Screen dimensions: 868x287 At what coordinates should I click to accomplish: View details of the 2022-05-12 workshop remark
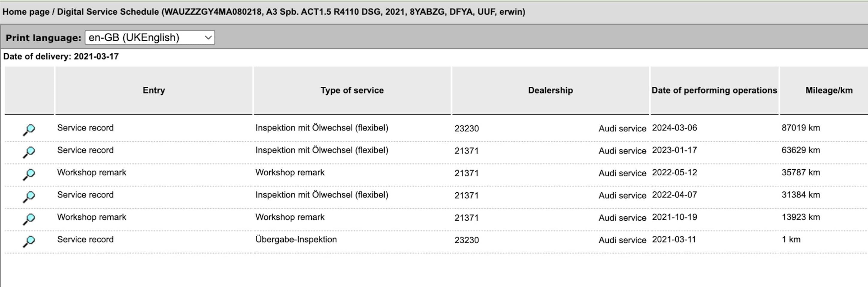[x=29, y=174]
